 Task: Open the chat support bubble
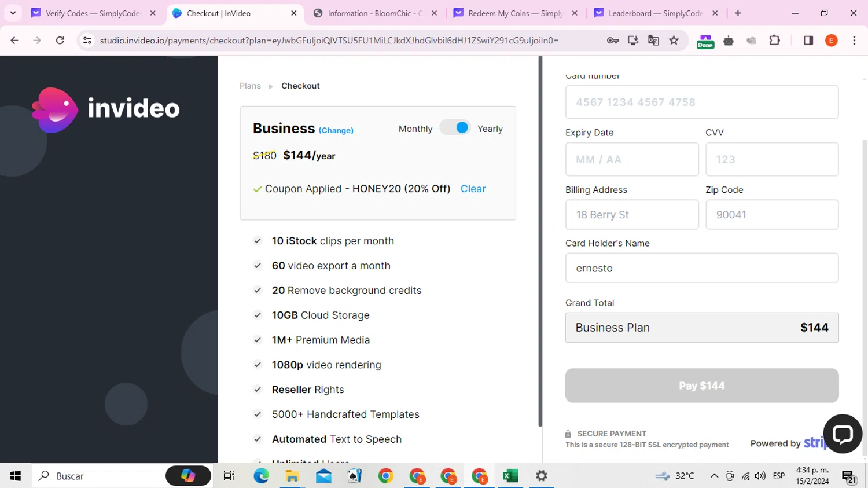(x=843, y=434)
